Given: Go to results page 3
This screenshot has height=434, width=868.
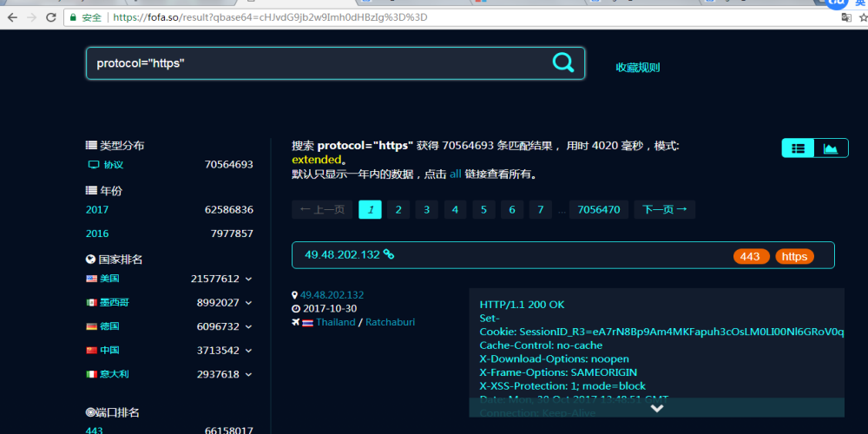Looking at the screenshot, I should pos(426,209).
